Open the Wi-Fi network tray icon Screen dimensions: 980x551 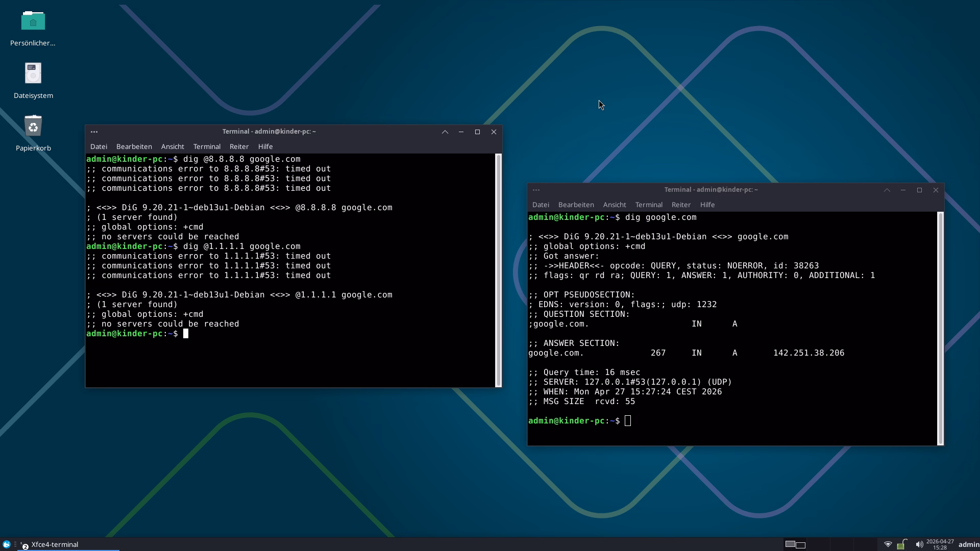[888, 544]
